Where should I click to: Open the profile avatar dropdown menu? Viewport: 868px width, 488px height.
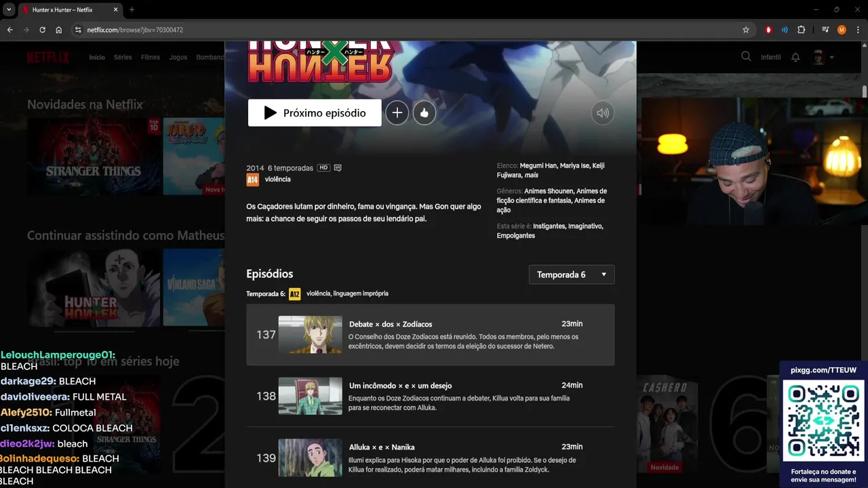click(823, 58)
